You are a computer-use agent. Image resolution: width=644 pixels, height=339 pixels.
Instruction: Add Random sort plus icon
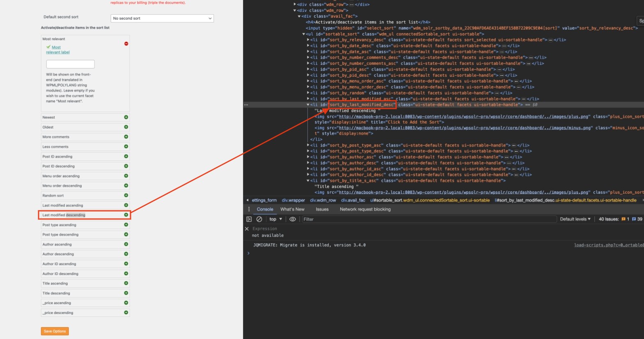point(126,195)
